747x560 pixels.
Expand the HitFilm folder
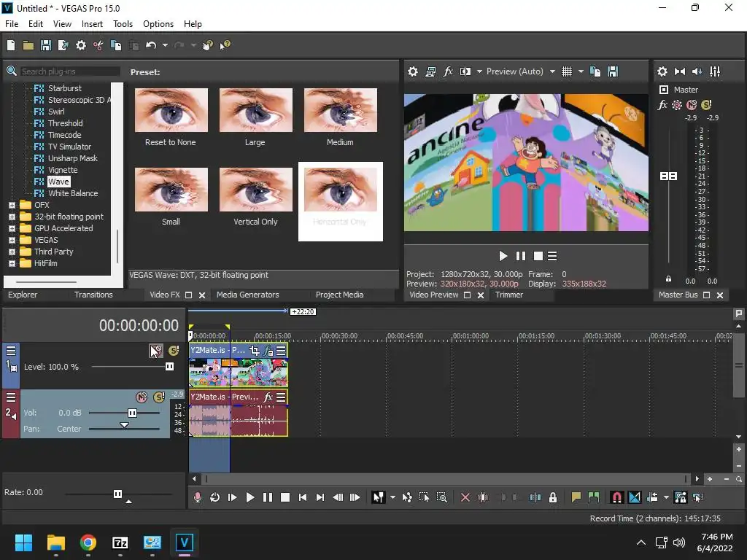12,263
